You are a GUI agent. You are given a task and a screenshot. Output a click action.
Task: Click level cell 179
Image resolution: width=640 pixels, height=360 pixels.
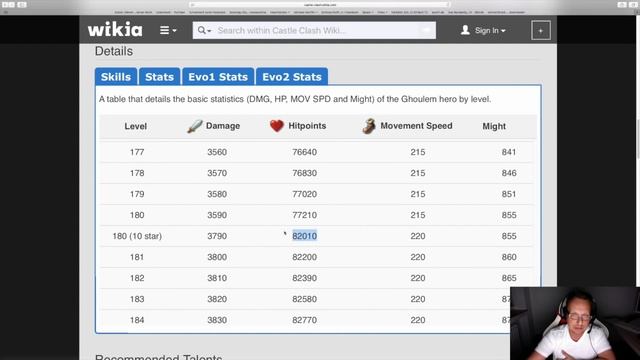(x=137, y=194)
